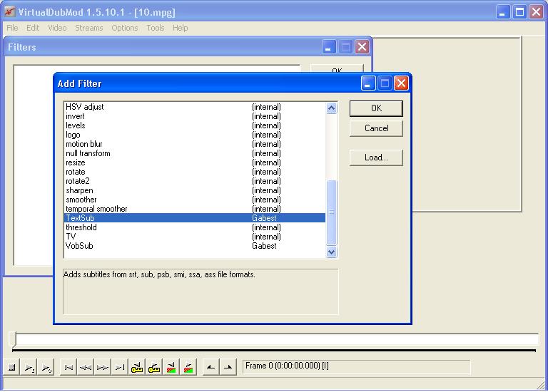548x392 pixels.
Task: Click the filter list scroll up arrow
Action: coord(331,108)
